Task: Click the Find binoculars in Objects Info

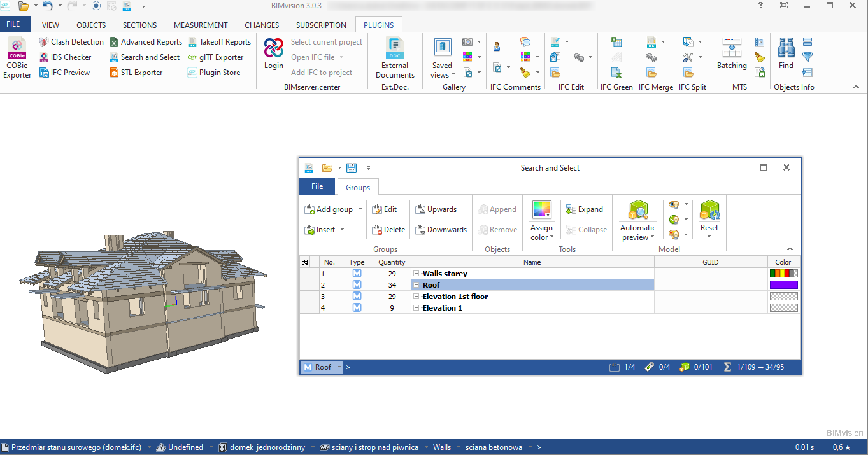Action: pyautogui.click(x=786, y=53)
